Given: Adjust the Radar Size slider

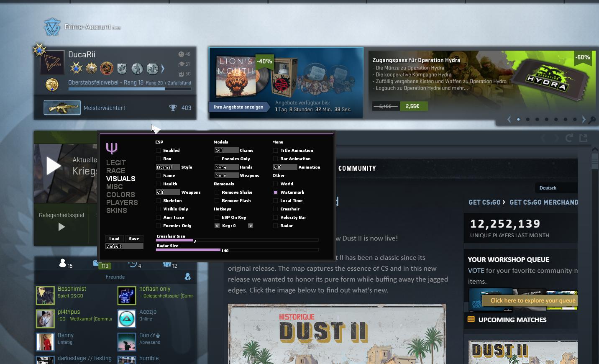Looking at the screenshot, I should pos(237,250).
